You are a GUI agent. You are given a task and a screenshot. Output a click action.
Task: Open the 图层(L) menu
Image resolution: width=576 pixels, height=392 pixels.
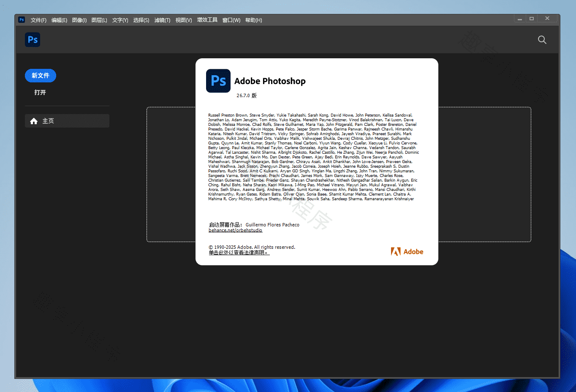(x=99, y=20)
